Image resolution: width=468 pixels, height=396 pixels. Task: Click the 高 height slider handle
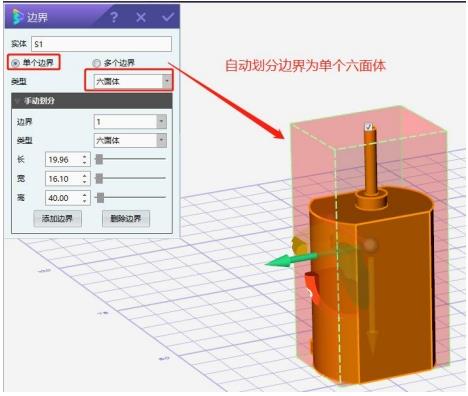click(x=100, y=198)
